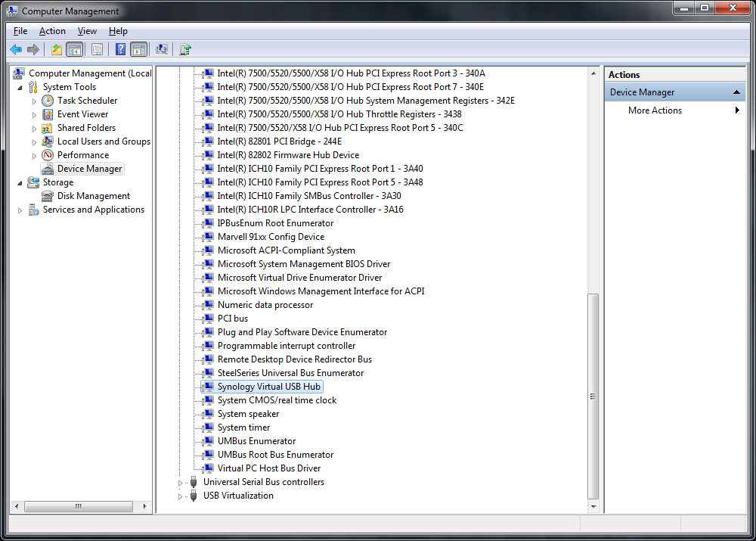Click the Computer Management root node icon
Screen dimensions: 756x541
click(x=19, y=73)
